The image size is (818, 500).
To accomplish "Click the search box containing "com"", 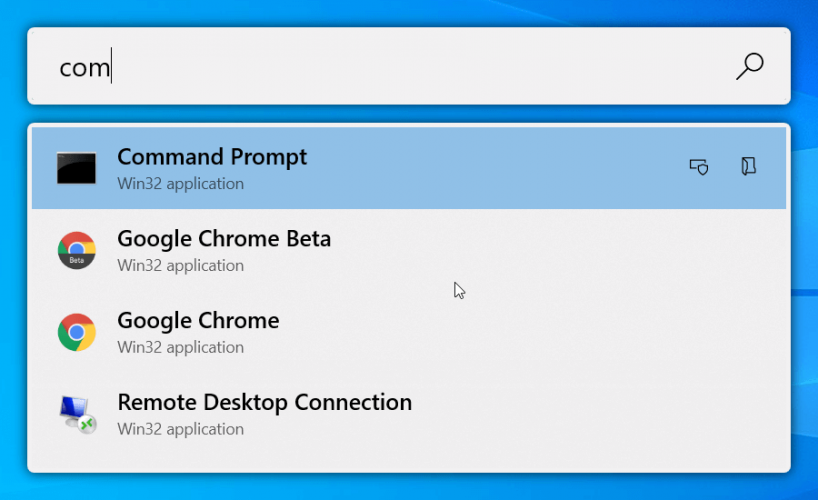I will coord(409,66).
